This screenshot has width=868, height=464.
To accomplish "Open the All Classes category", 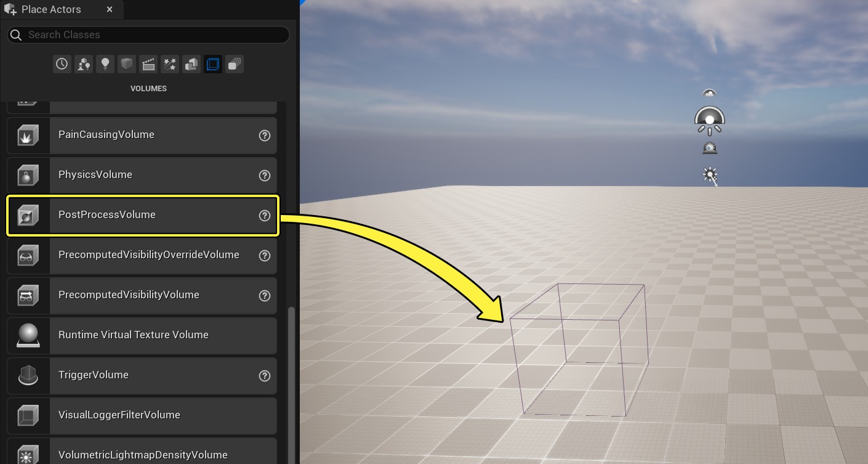I will coord(234,63).
